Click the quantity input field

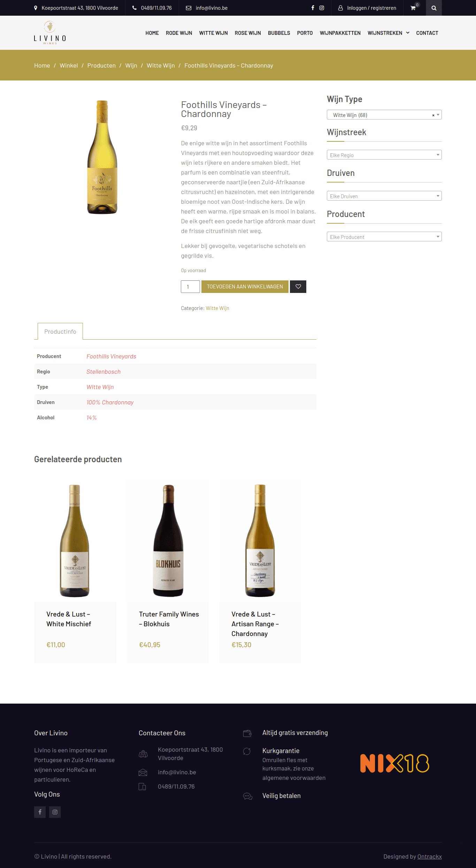click(190, 287)
